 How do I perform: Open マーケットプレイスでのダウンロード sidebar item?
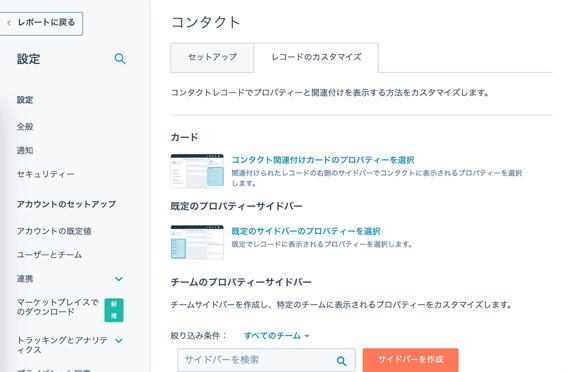coord(57,307)
